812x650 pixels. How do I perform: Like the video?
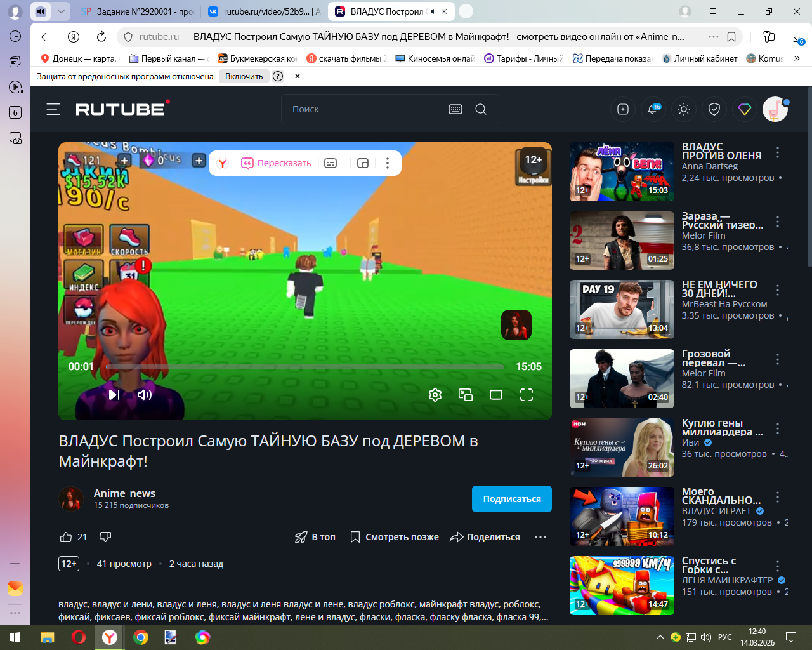click(66, 537)
